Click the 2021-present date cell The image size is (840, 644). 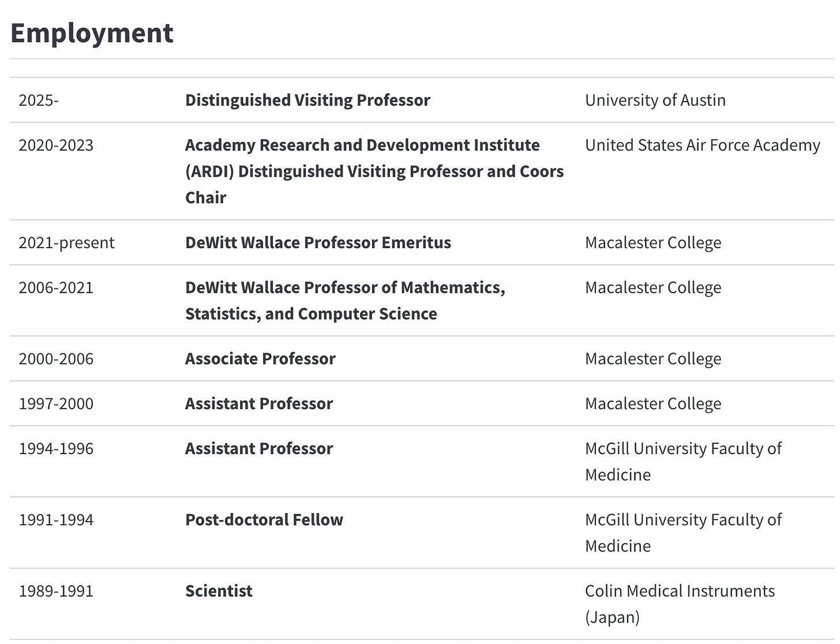point(66,243)
